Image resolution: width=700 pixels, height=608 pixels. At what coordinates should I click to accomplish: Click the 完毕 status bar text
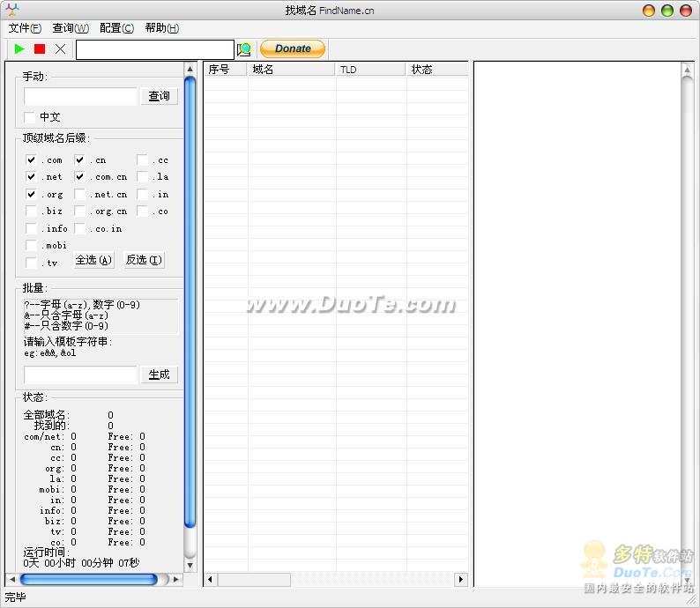(15, 597)
